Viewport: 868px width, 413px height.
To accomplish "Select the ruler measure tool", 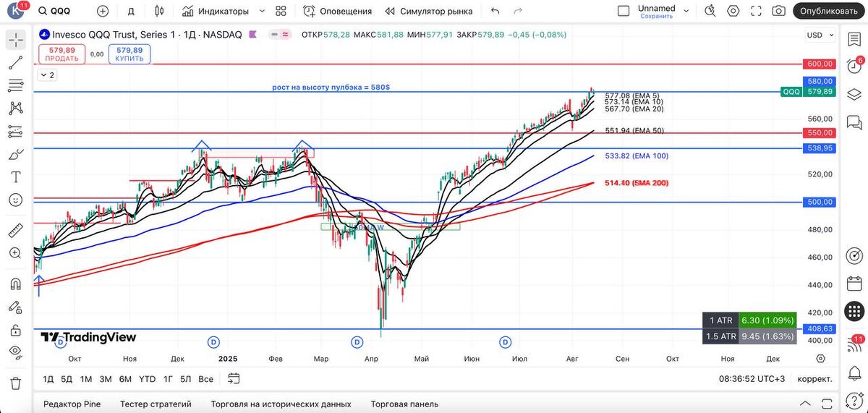I will pyautogui.click(x=16, y=231).
